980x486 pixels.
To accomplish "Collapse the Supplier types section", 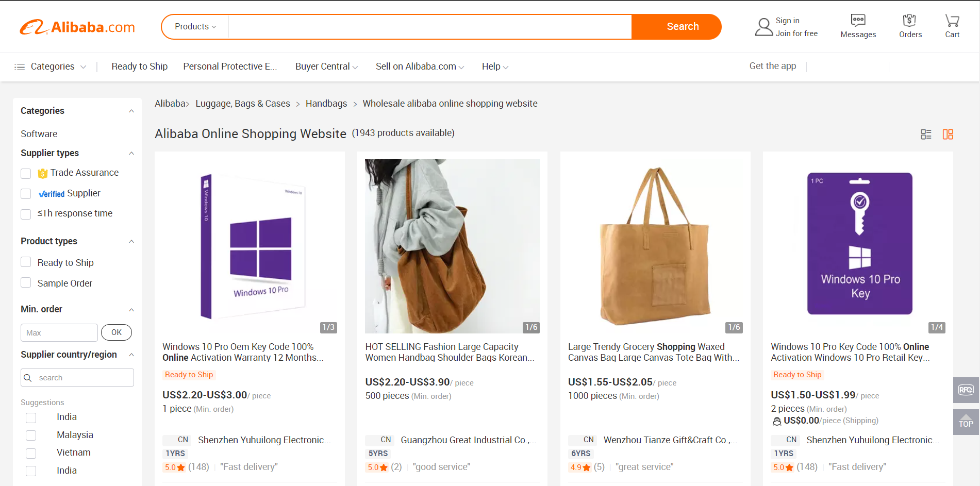I will [131, 154].
